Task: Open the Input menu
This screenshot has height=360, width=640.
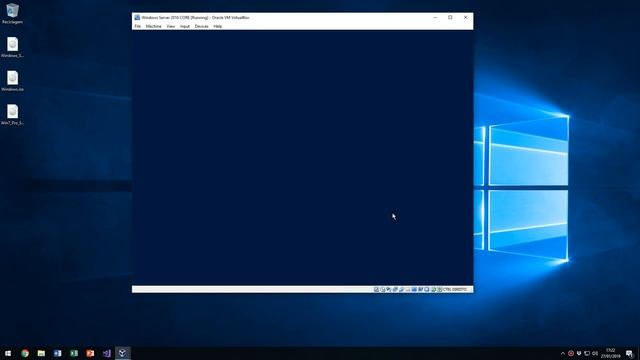Action: click(x=185, y=26)
